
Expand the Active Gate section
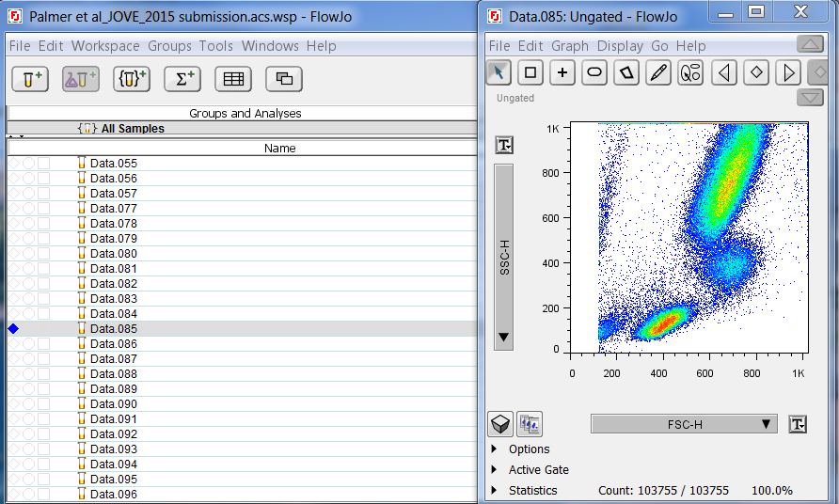496,470
